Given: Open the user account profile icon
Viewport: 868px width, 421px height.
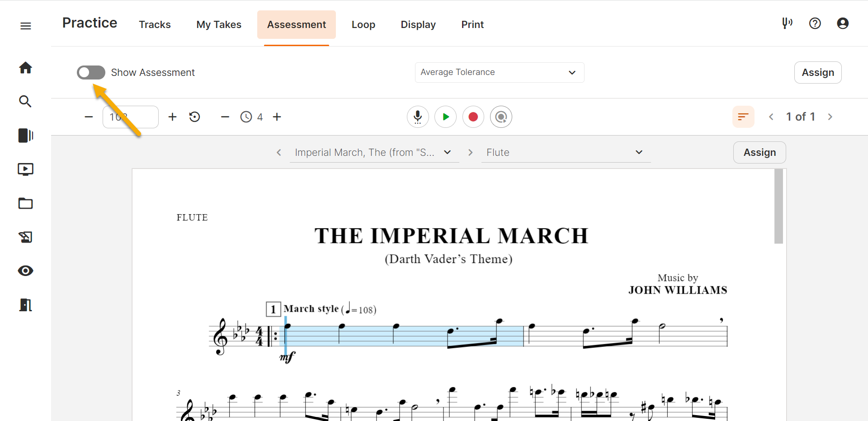Looking at the screenshot, I should coord(843,23).
